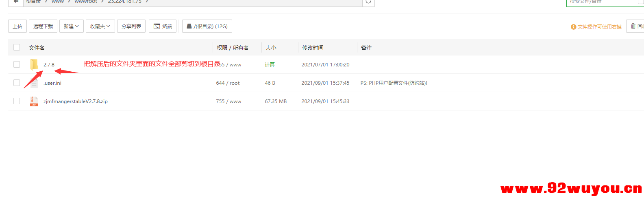Screen dimensions: 644x198
Task: Click the 备注 column header
Action: (x=366, y=48)
